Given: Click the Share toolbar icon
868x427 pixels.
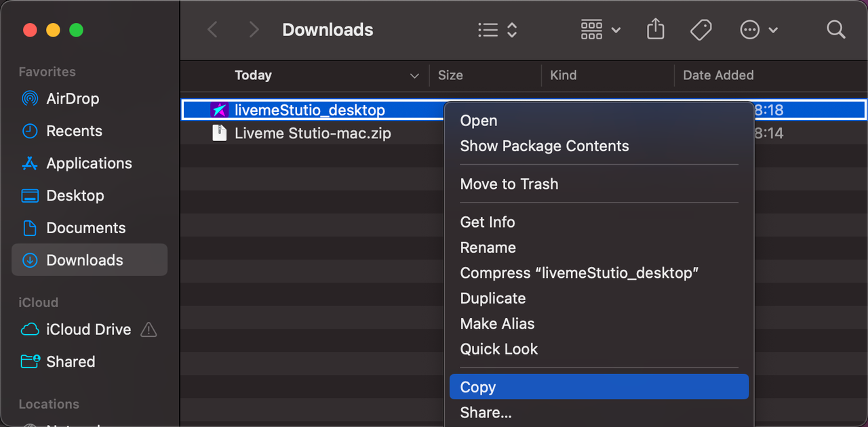Looking at the screenshot, I should click(x=655, y=30).
